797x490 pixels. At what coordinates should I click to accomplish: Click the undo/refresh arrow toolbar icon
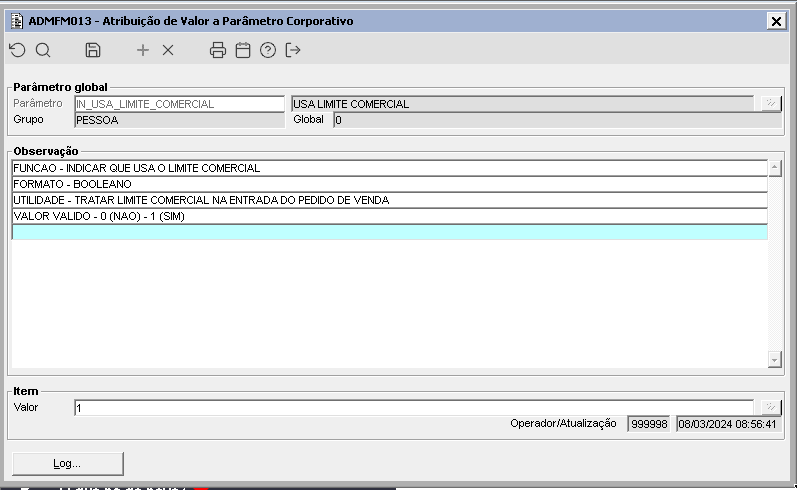[18, 50]
